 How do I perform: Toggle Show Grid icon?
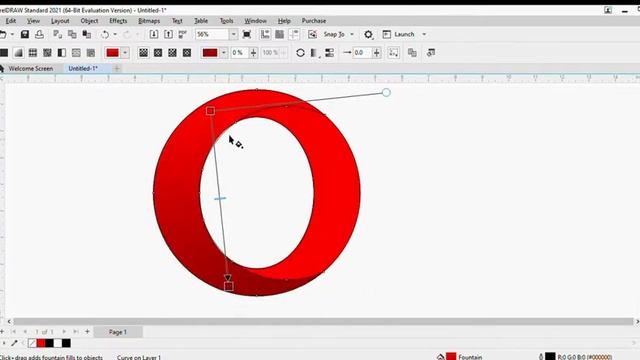pos(280,34)
